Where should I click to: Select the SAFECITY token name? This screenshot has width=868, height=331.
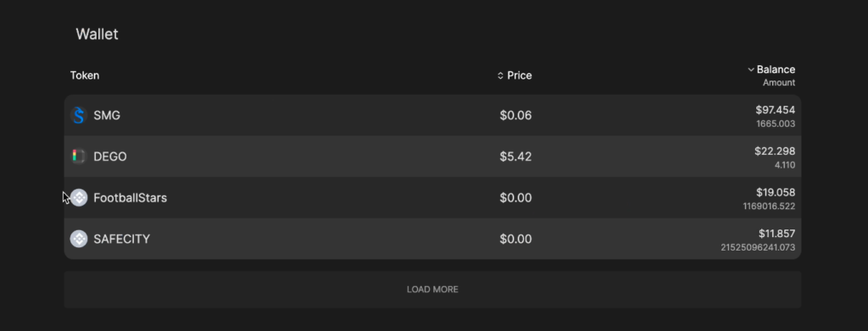coord(122,240)
